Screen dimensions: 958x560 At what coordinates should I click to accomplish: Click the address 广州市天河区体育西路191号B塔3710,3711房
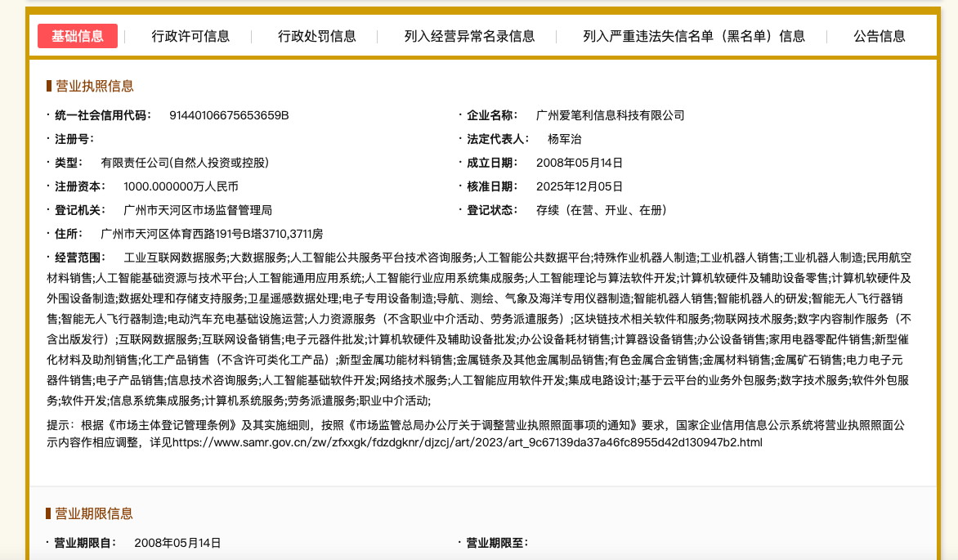(212, 234)
